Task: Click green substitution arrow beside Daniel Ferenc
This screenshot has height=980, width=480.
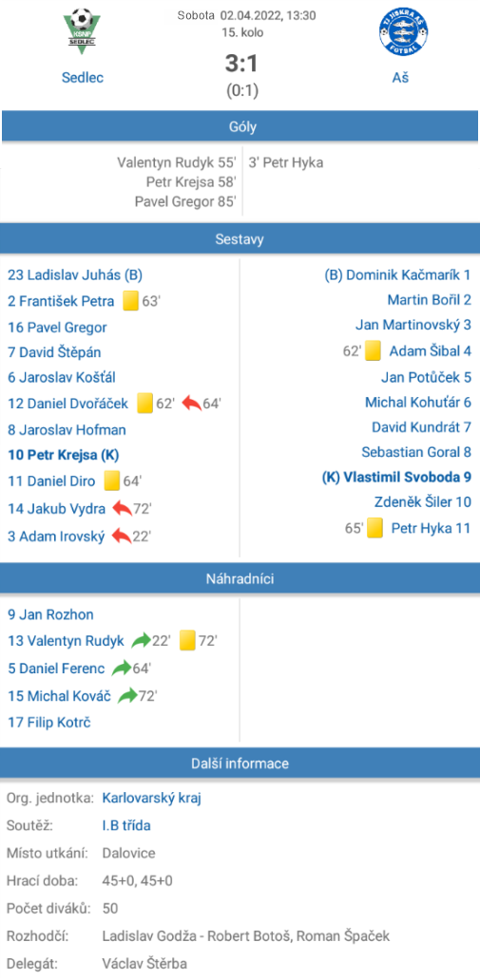Action: pos(122,669)
